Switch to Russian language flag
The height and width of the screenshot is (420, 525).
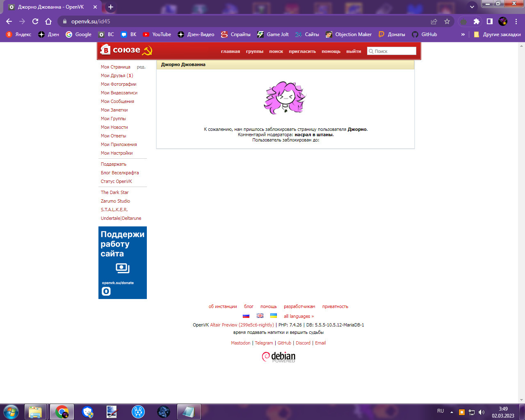tap(246, 316)
